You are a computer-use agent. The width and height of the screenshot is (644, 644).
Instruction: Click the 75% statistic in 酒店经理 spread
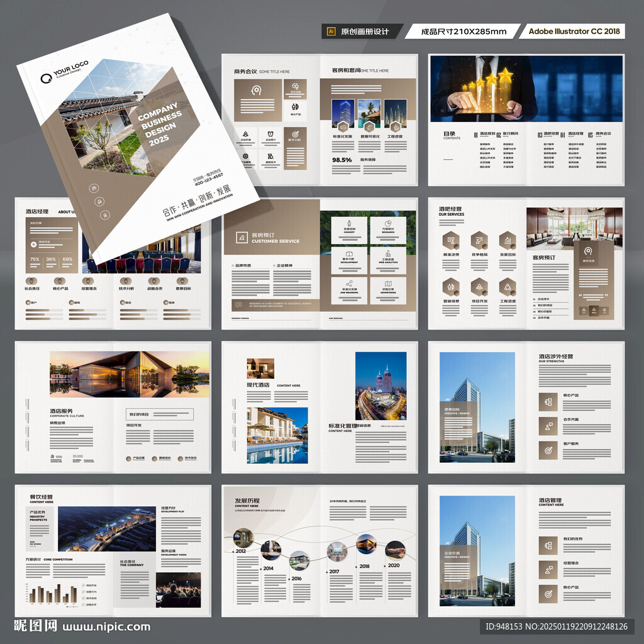35,259
